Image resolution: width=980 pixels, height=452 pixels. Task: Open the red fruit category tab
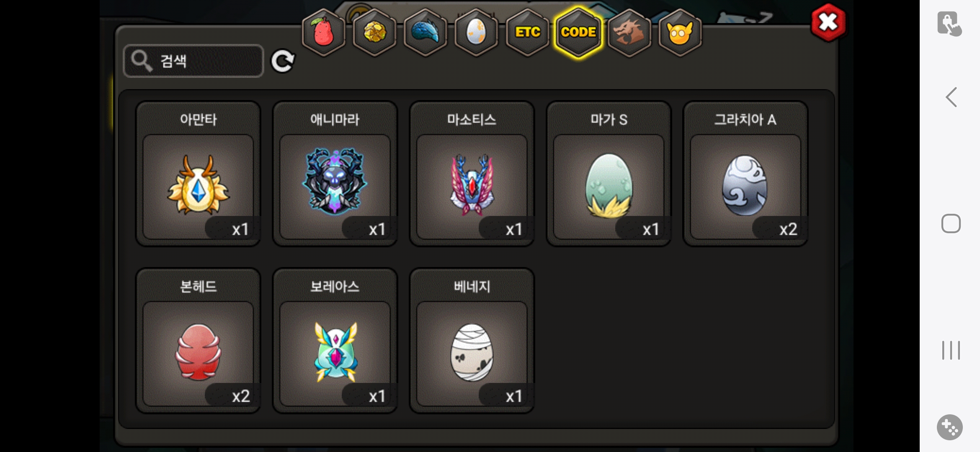[323, 32]
